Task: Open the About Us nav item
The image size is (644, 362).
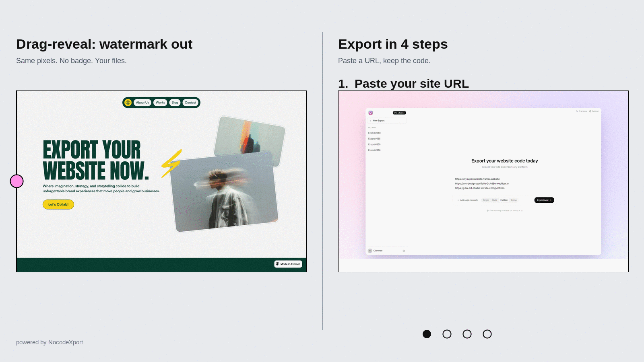Action: tap(142, 103)
